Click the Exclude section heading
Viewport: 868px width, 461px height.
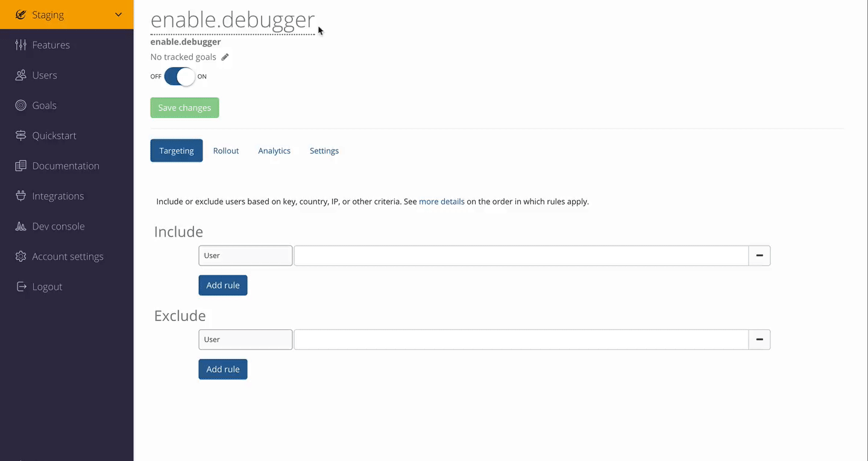point(180,316)
